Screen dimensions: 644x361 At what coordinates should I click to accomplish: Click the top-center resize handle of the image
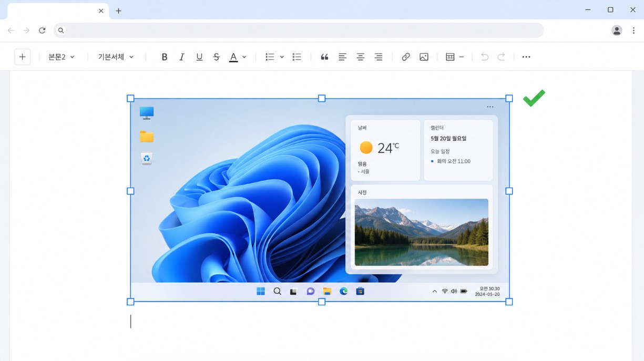pos(322,98)
